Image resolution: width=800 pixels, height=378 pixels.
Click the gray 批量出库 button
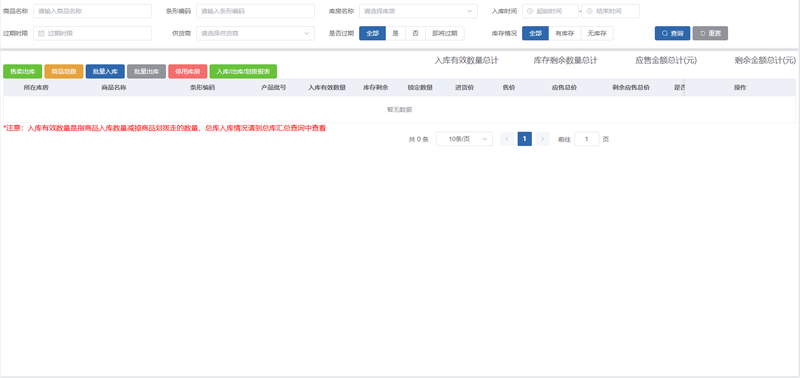coord(146,71)
